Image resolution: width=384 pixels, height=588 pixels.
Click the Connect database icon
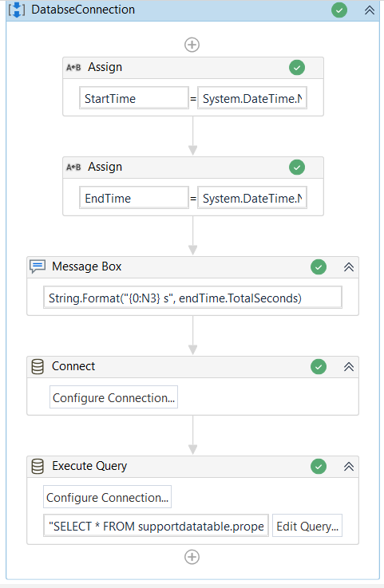coord(38,366)
